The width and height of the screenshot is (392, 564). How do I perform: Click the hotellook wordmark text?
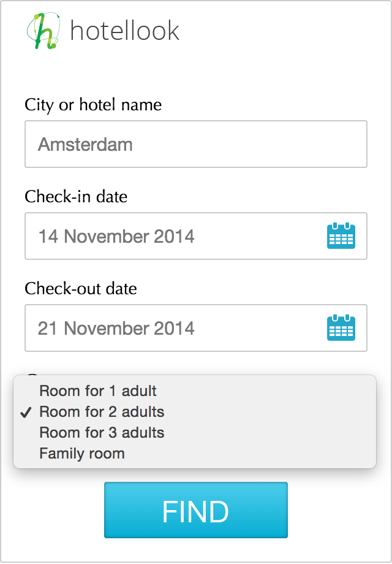point(125,31)
